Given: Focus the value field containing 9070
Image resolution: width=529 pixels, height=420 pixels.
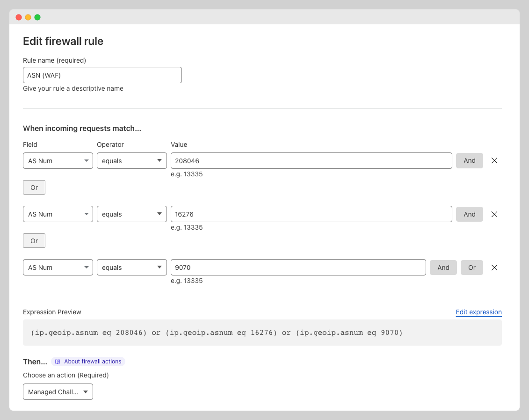Looking at the screenshot, I should click(x=298, y=268).
